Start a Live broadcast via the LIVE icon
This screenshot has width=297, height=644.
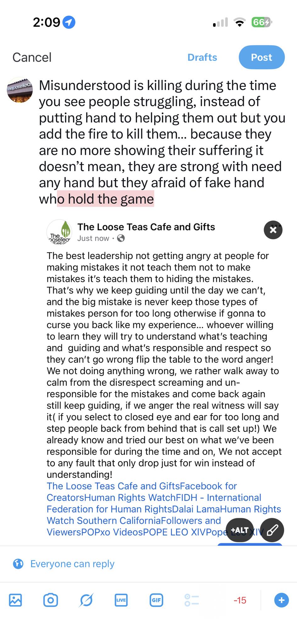point(121,600)
